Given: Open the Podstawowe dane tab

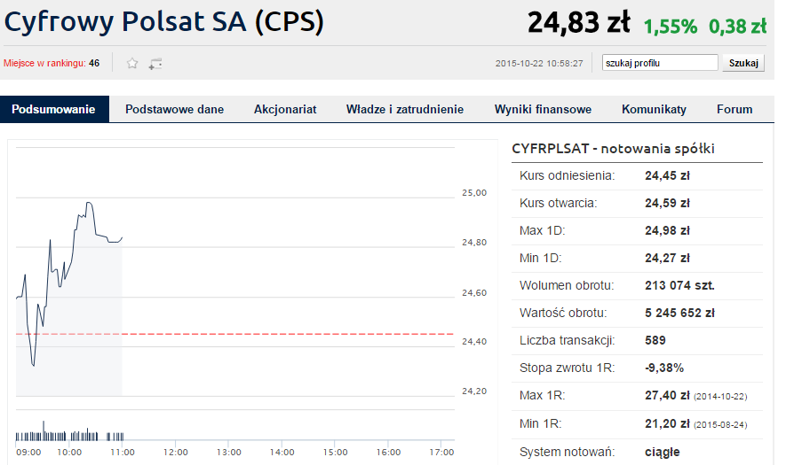Looking at the screenshot, I should 174,109.
